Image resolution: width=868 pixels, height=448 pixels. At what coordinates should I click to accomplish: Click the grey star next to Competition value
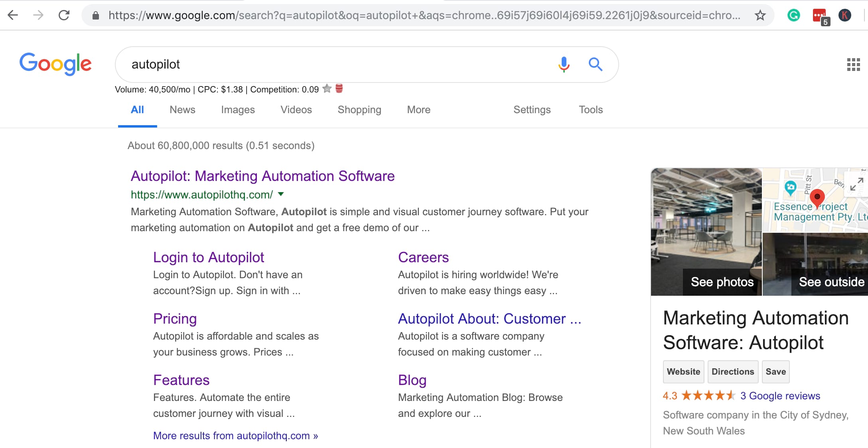click(x=327, y=88)
